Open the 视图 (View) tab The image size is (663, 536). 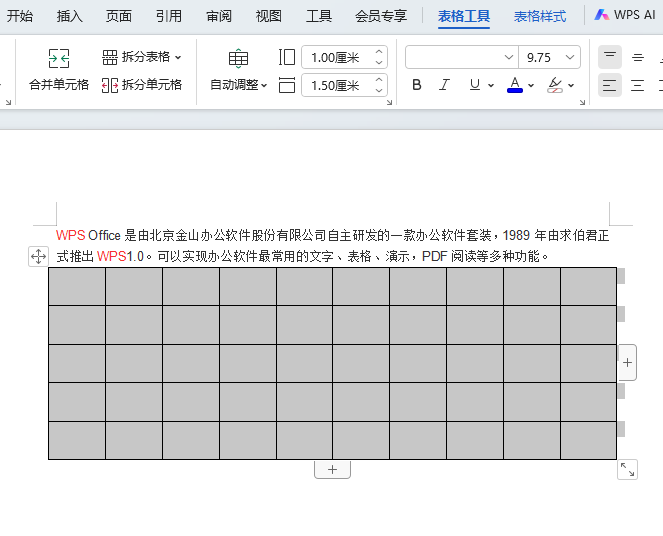tap(268, 16)
